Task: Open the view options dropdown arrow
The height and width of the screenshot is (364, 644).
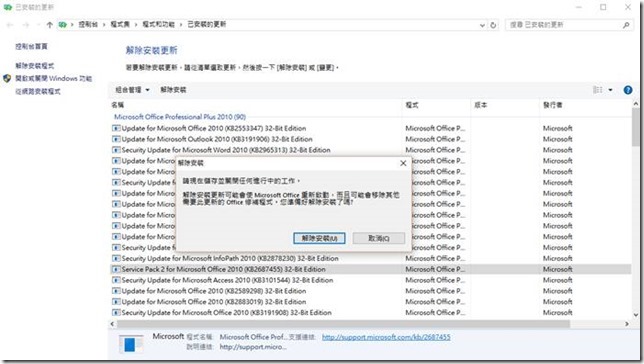Action: 610,90
